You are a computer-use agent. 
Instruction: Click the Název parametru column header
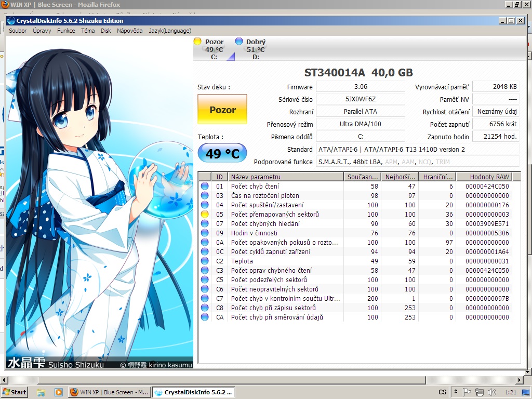coord(286,177)
